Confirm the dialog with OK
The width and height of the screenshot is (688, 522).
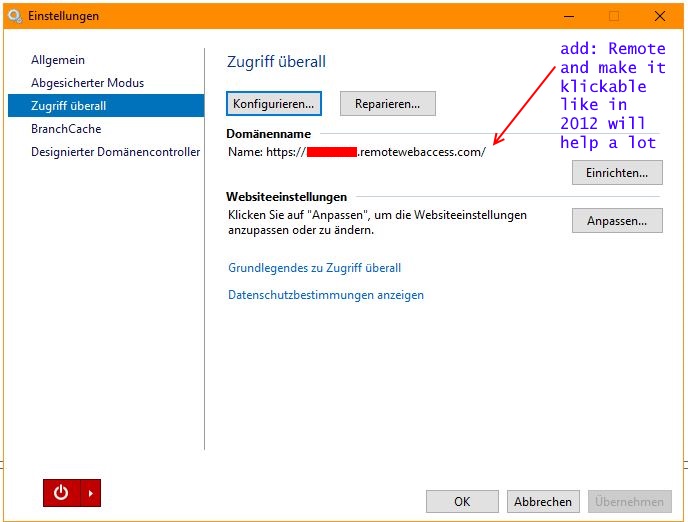click(462, 502)
